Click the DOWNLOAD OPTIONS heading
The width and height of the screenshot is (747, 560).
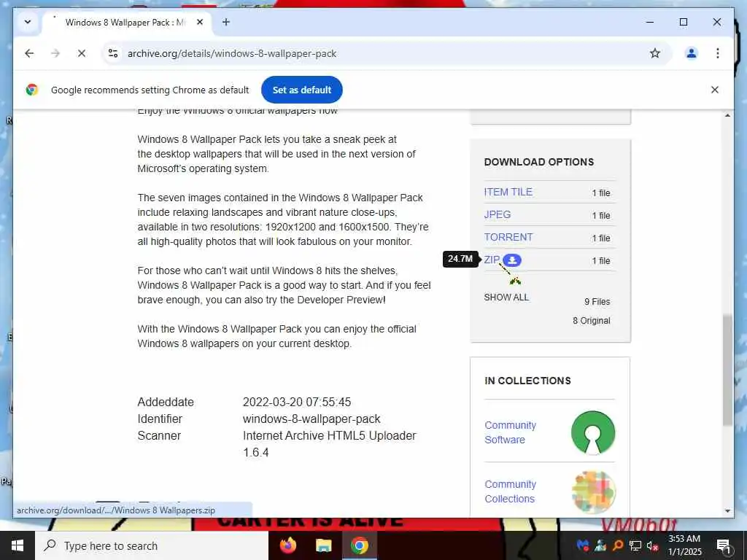pos(539,162)
